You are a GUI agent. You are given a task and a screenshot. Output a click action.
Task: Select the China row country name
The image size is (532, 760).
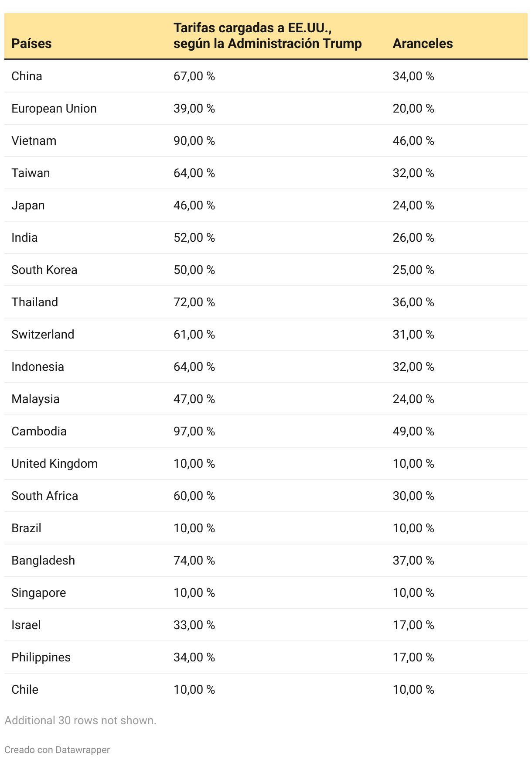(27, 76)
